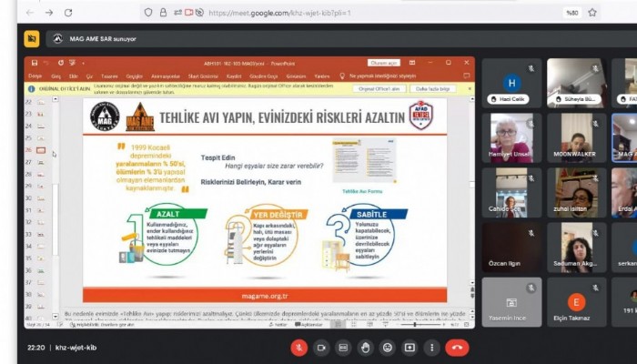Click the Tehlike Avı Formu image on slide

[364, 160]
